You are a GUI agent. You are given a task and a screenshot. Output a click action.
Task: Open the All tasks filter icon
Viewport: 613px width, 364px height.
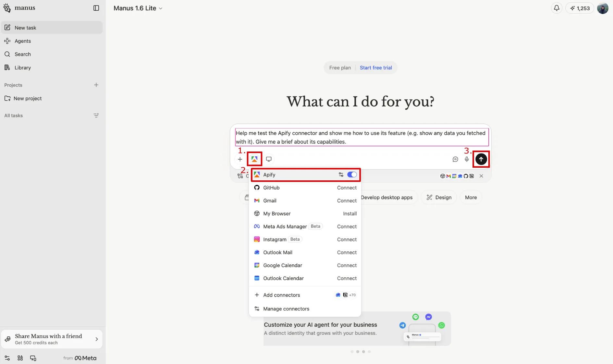coord(96,115)
